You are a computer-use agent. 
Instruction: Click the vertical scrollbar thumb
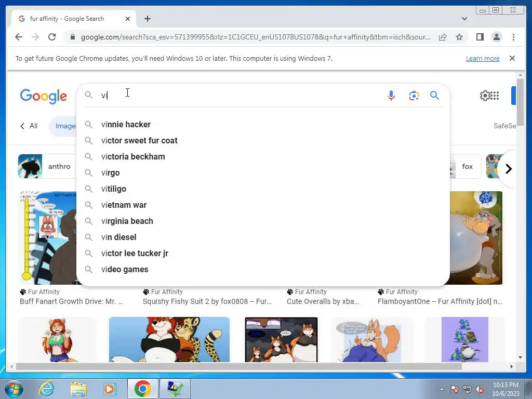tap(520, 102)
